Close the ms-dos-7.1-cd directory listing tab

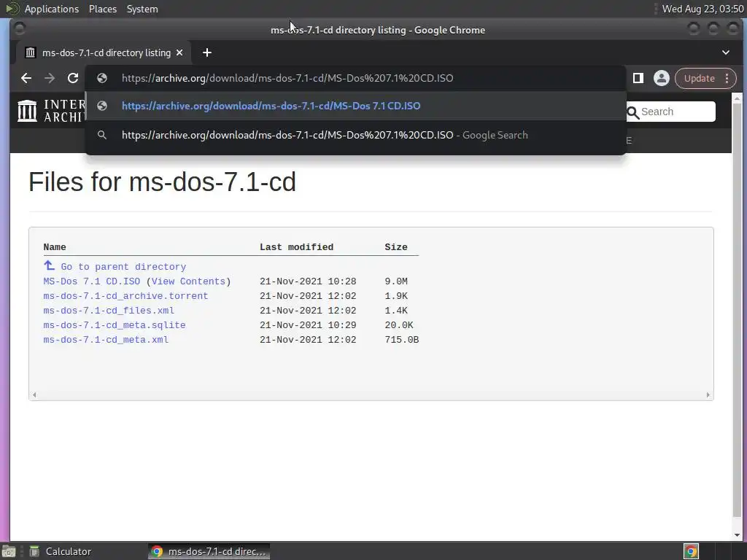(x=179, y=52)
